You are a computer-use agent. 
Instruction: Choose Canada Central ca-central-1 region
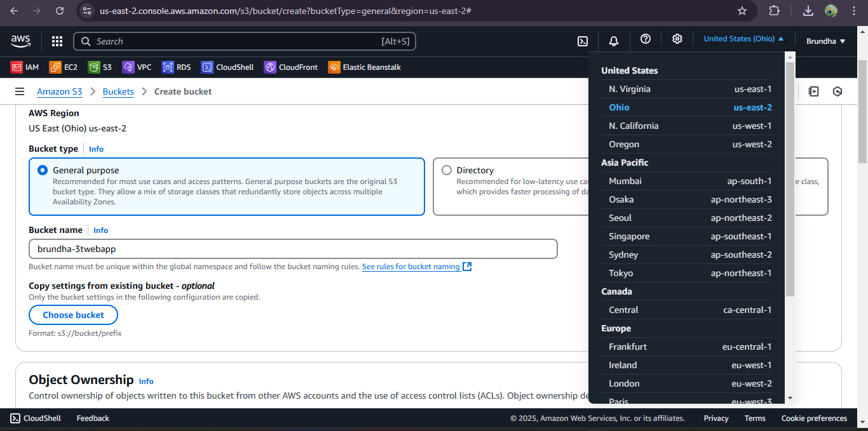[x=690, y=310]
